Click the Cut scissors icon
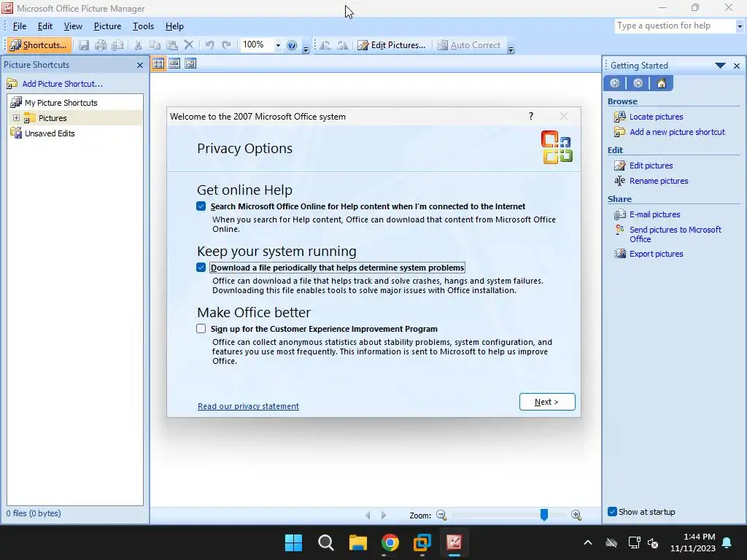 coord(138,45)
